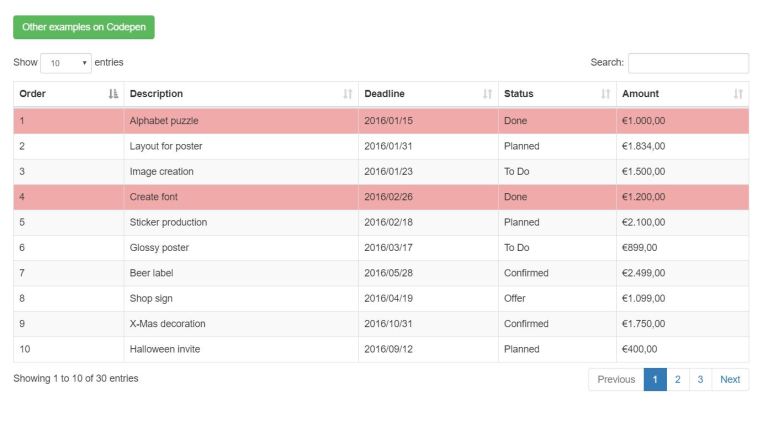This screenshot has width=768, height=438.
Task: Click the deadline 2016/05/28
Action: click(x=388, y=273)
